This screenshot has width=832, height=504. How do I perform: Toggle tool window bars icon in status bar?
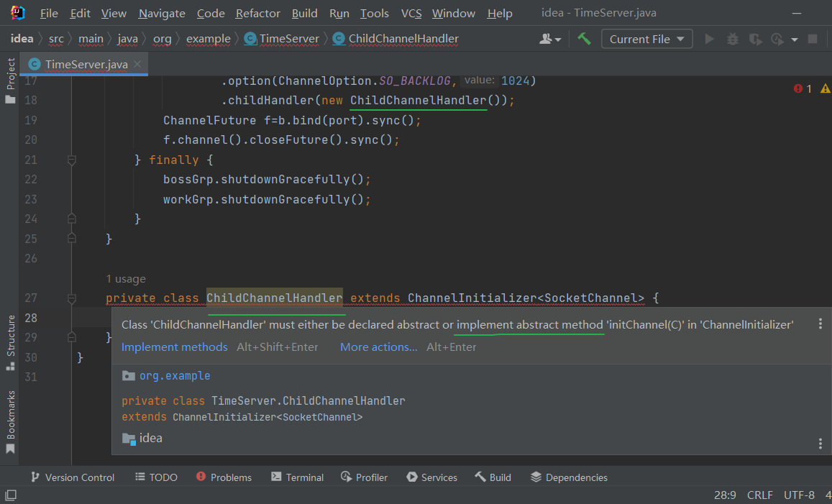click(x=11, y=495)
